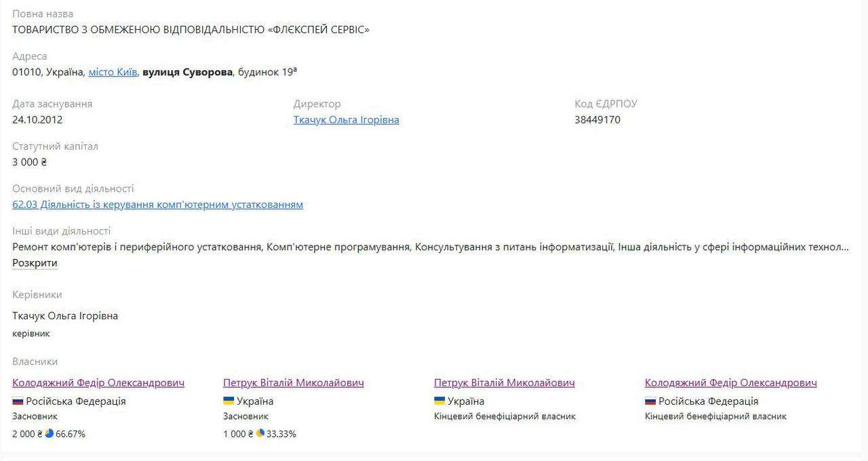This screenshot has width=868, height=461.
Task: Click the ЄДРПОУ code 38449170
Action: [x=597, y=120]
